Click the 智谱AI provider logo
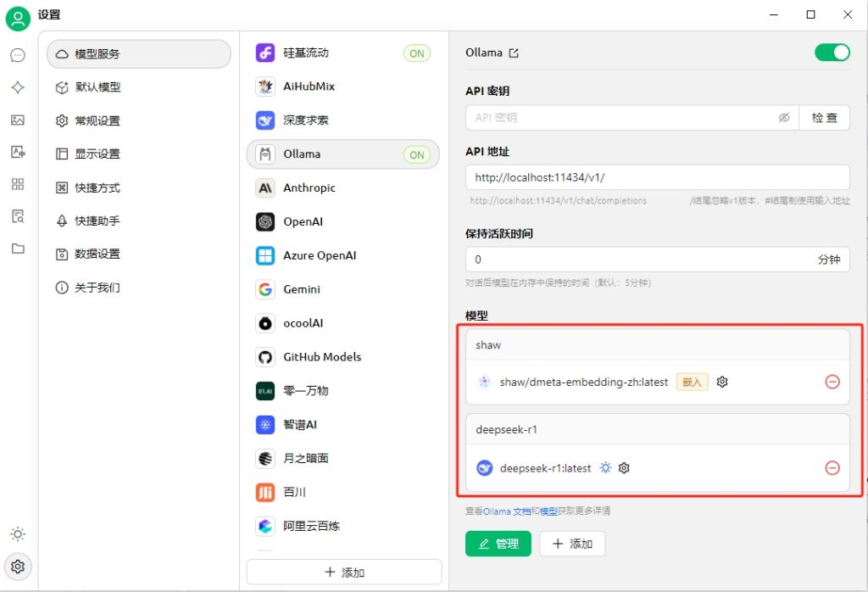Viewport: 868px width, 592px height. pyautogui.click(x=265, y=425)
